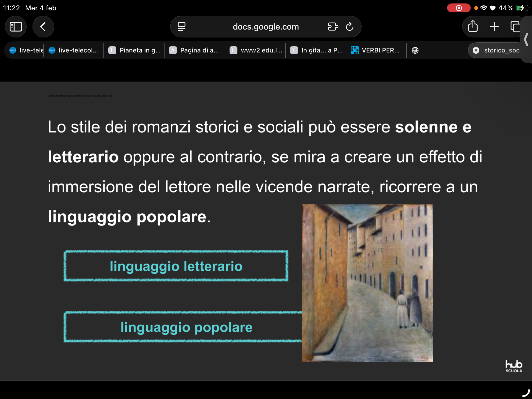This screenshot has height=399, width=532.
Task: Switch to Pianeta in g... tab
Action: [134, 50]
